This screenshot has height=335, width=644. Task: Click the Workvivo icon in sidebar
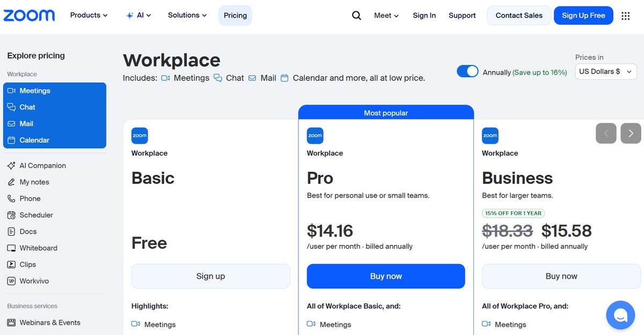click(x=11, y=281)
